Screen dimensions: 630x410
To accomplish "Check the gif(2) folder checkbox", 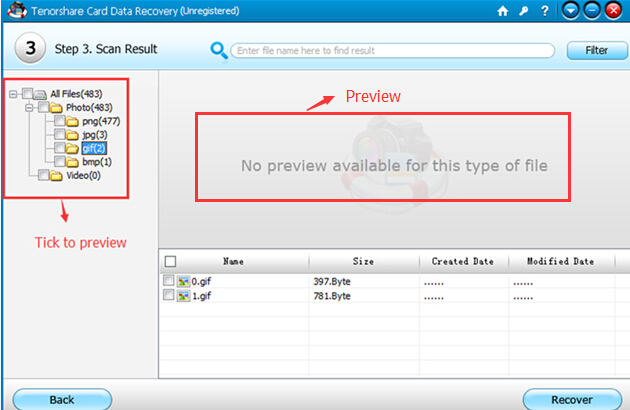I will [59, 148].
